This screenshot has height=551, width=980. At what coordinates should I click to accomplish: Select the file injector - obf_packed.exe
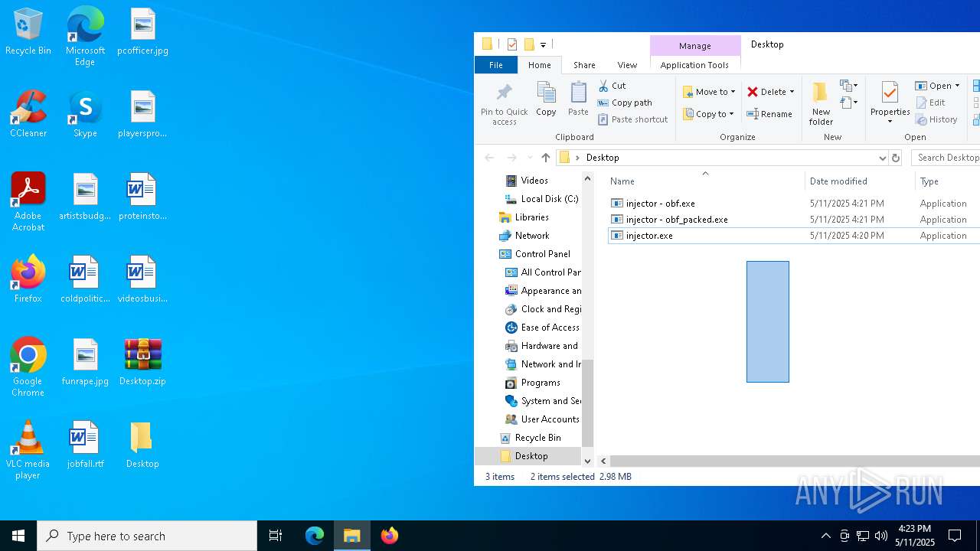(x=677, y=220)
